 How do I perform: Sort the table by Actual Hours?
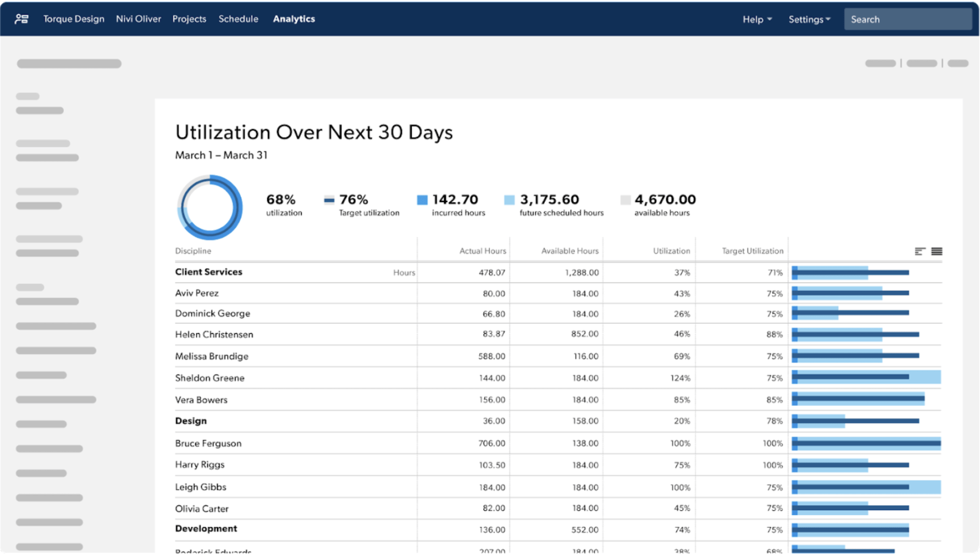(482, 251)
